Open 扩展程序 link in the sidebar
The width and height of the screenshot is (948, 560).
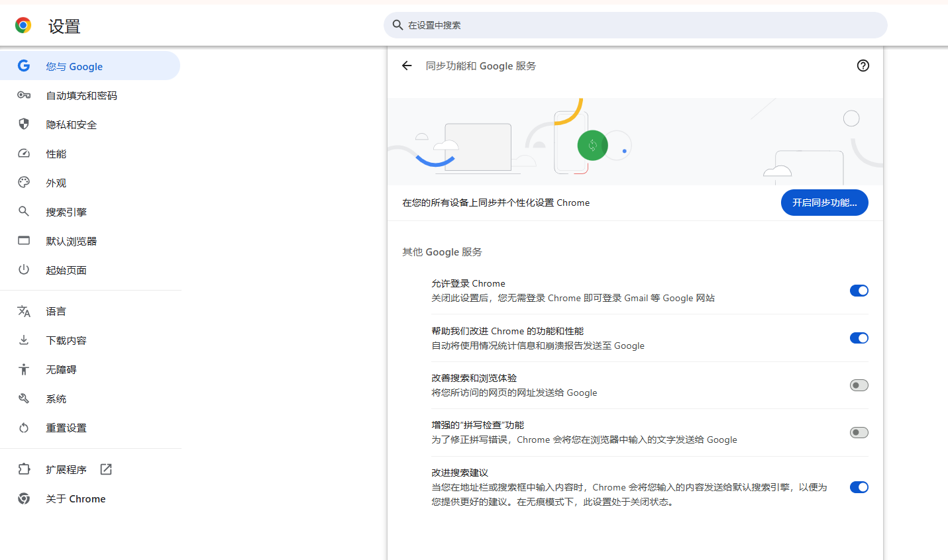pos(90,469)
